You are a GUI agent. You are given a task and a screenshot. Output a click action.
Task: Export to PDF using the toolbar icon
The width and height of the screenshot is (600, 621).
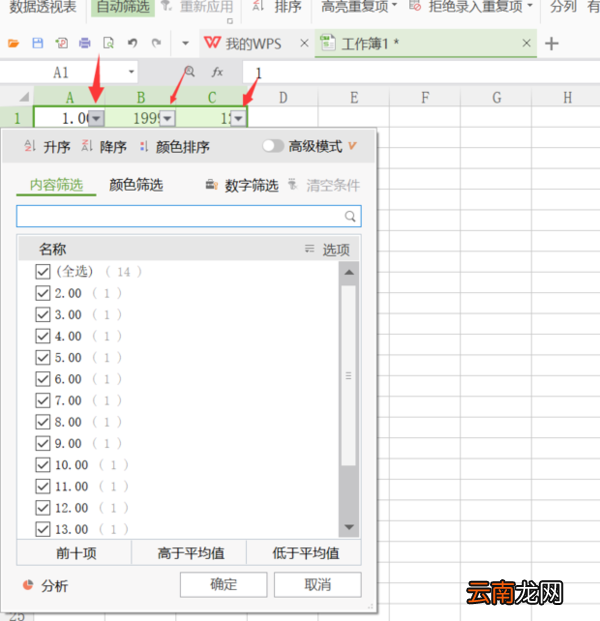(61, 43)
